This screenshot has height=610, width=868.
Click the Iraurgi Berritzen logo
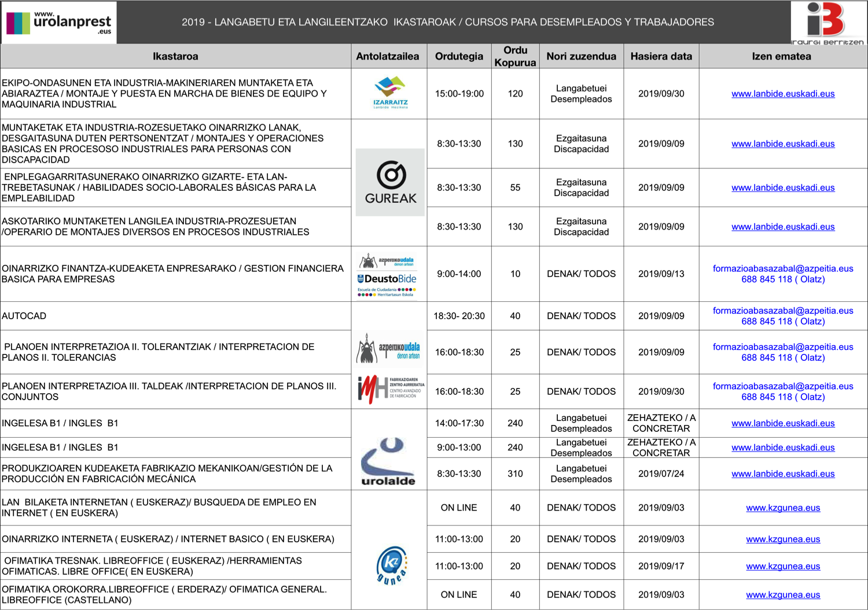point(827,23)
